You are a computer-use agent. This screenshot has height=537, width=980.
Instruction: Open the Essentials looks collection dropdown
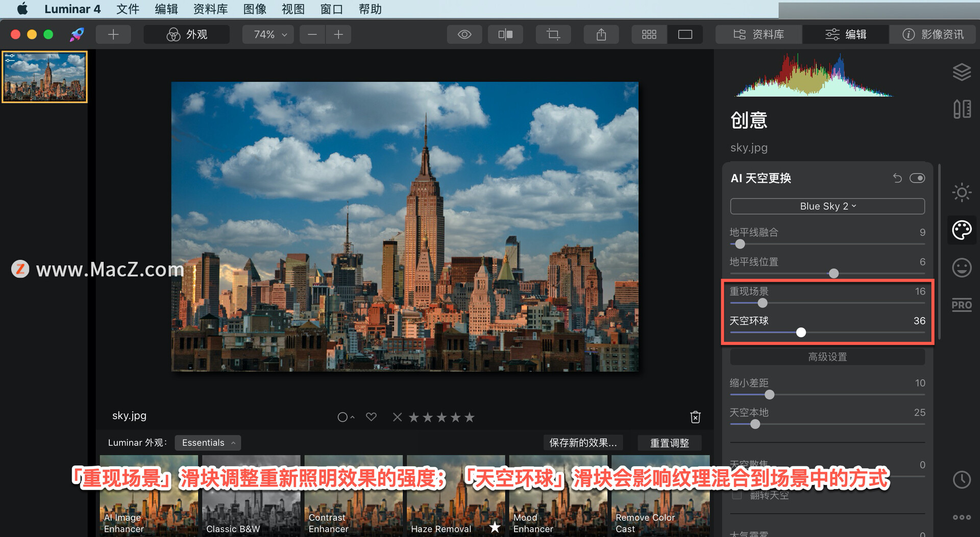click(208, 443)
